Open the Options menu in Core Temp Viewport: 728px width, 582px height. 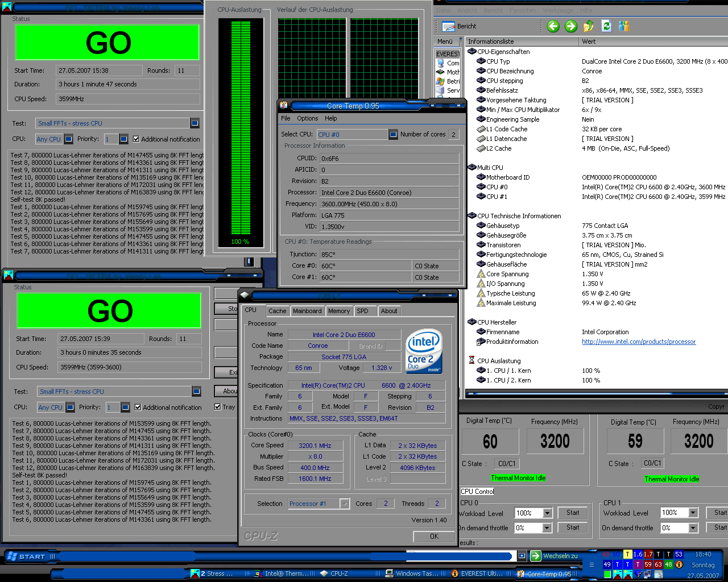pyautogui.click(x=308, y=118)
